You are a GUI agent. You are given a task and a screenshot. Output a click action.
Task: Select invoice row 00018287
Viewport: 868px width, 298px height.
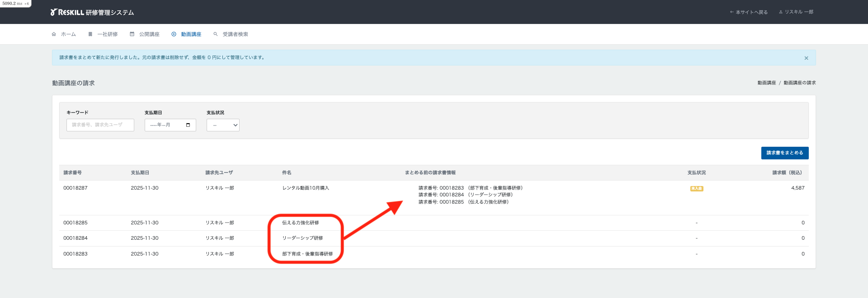coord(75,188)
